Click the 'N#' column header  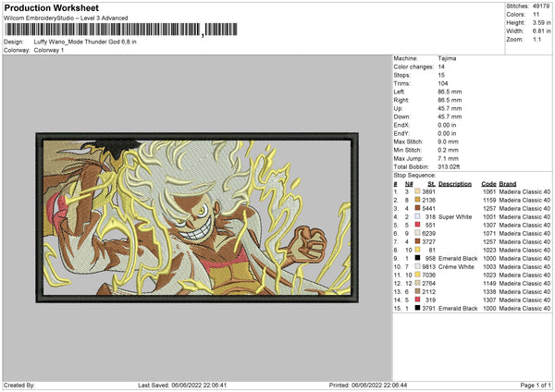(x=409, y=184)
